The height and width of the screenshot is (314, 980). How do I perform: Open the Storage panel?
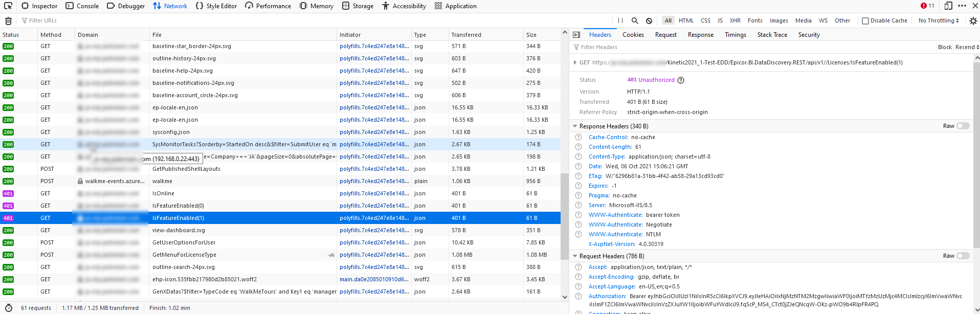(x=358, y=6)
